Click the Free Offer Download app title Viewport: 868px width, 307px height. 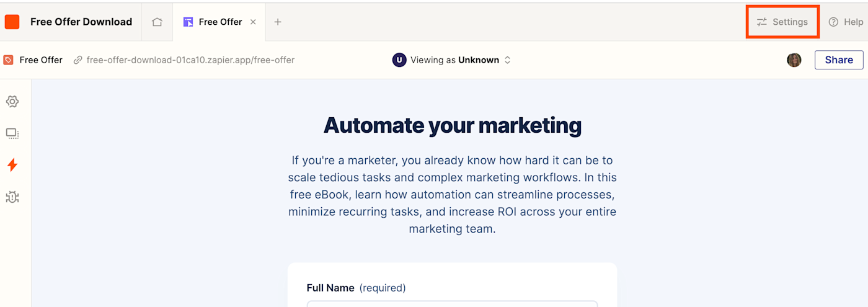coord(81,22)
